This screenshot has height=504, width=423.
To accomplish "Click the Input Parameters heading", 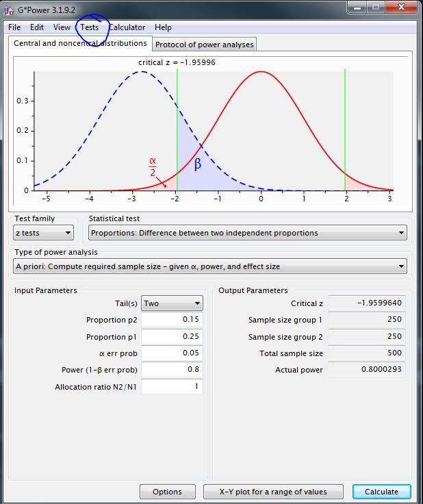I will tap(46, 290).
